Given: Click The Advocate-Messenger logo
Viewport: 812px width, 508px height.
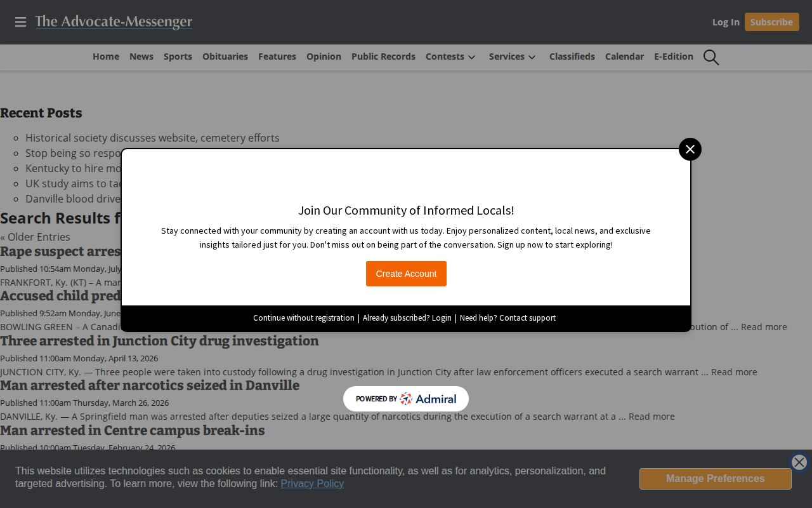Looking at the screenshot, I should point(114,22).
